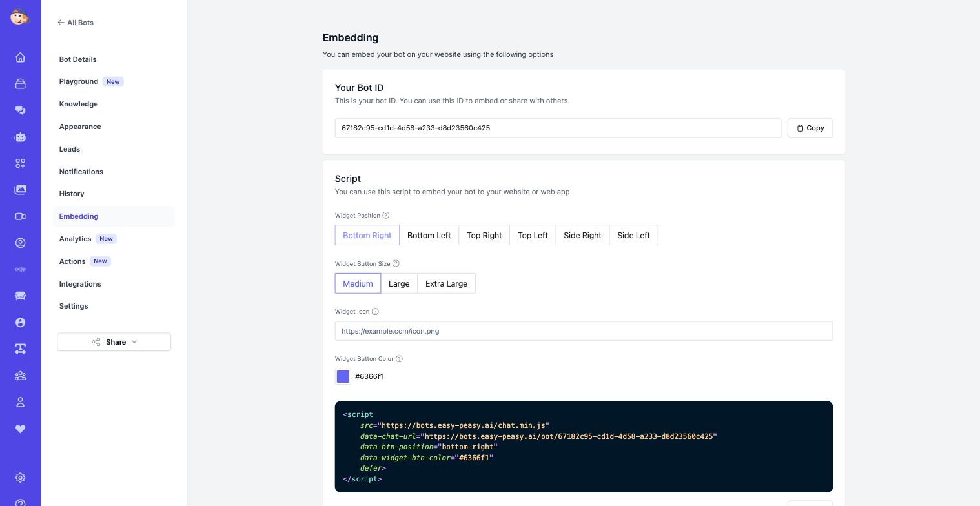This screenshot has height=506, width=980.
Task: Open the Integrations section
Action: (x=80, y=284)
